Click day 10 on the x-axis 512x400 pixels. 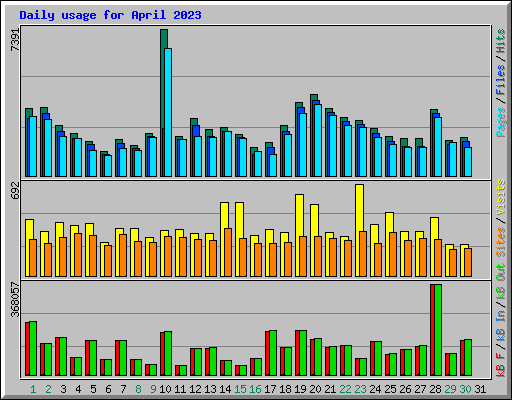click(x=165, y=389)
